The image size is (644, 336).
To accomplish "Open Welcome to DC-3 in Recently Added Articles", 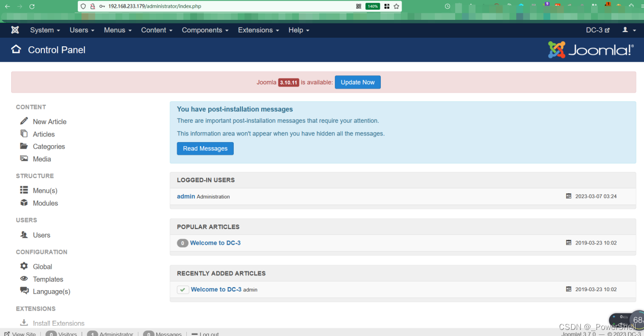I will click(x=216, y=290).
